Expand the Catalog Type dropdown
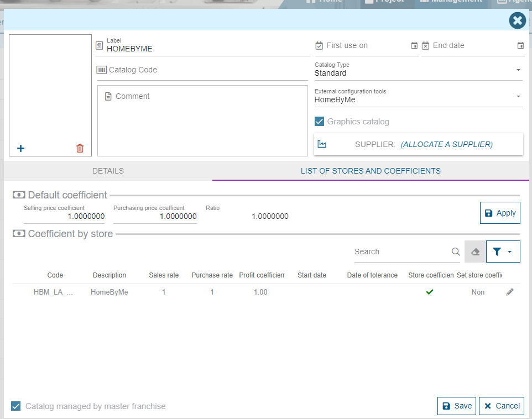 point(518,70)
